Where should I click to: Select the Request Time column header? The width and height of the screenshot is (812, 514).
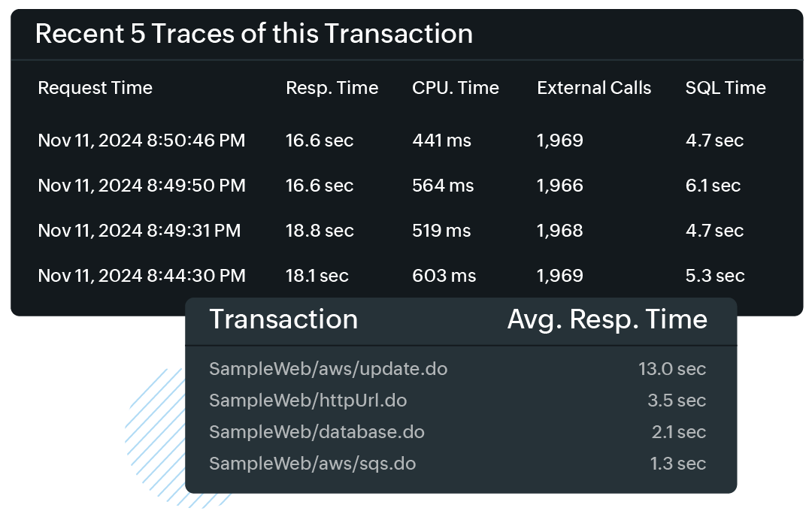(95, 88)
